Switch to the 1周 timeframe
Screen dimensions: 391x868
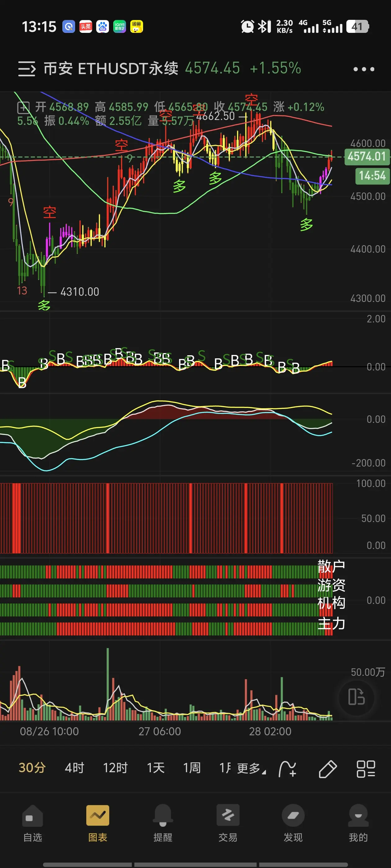click(x=192, y=768)
